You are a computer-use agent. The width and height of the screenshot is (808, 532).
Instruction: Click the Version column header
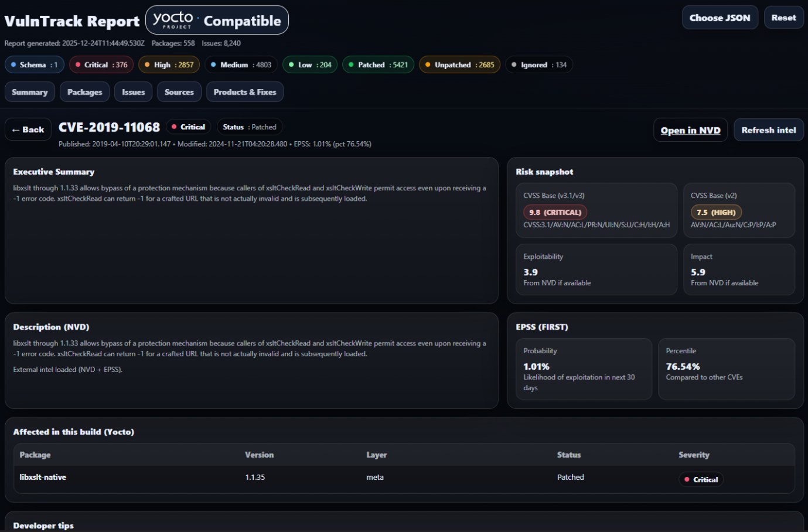tap(259, 455)
